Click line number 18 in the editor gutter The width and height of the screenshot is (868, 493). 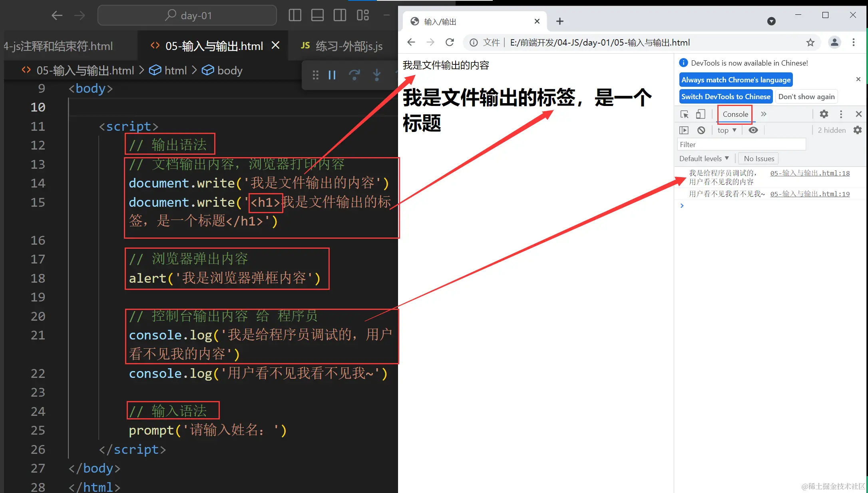[38, 278]
